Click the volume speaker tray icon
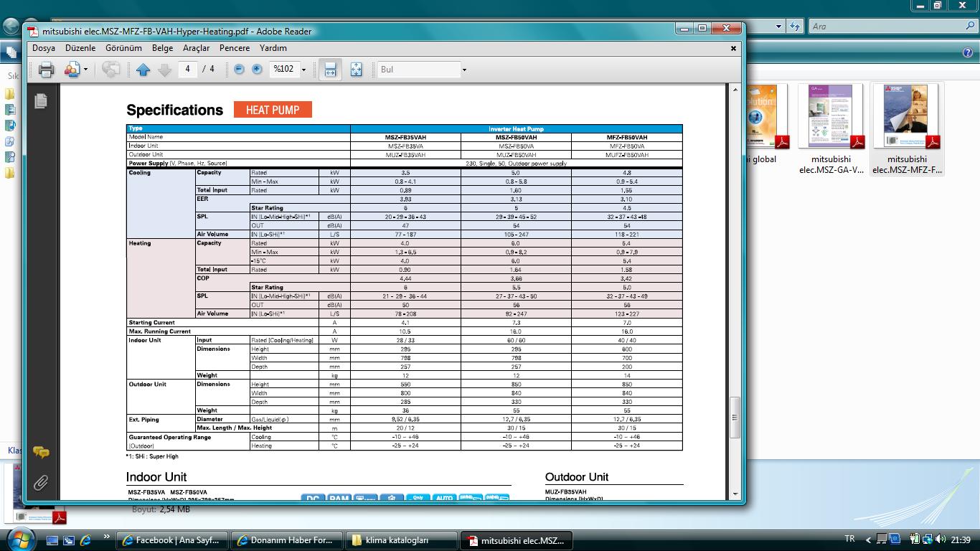The height and width of the screenshot is (551, 980). 941,540
